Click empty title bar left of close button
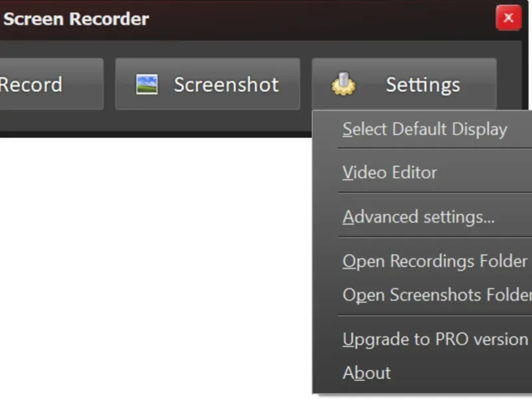This screenshot has height=399, width=532. click(x=332, y=19)
